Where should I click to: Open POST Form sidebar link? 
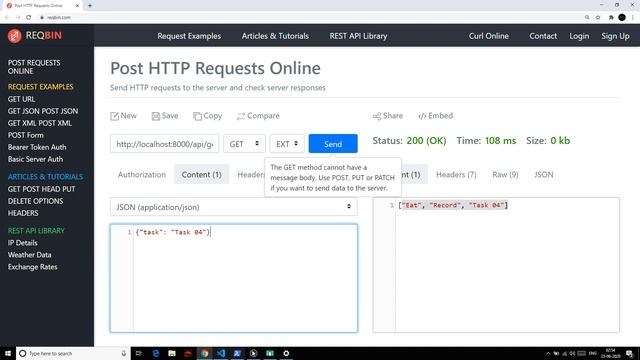coord(25,135)
